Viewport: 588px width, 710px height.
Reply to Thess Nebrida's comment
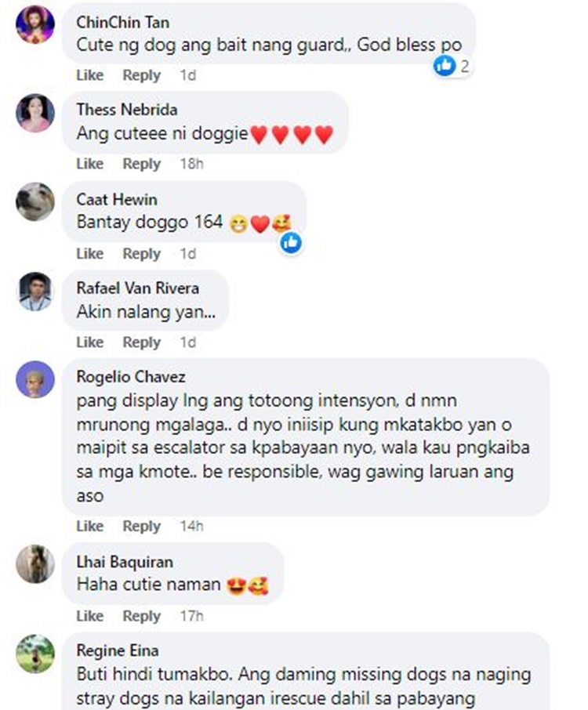(141, 164)
